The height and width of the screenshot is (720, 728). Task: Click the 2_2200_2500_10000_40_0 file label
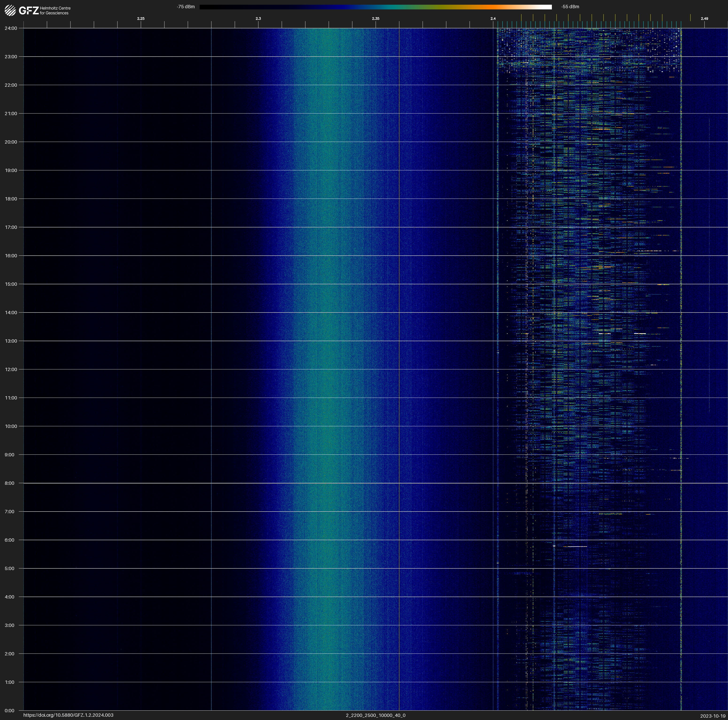(375, 715)
